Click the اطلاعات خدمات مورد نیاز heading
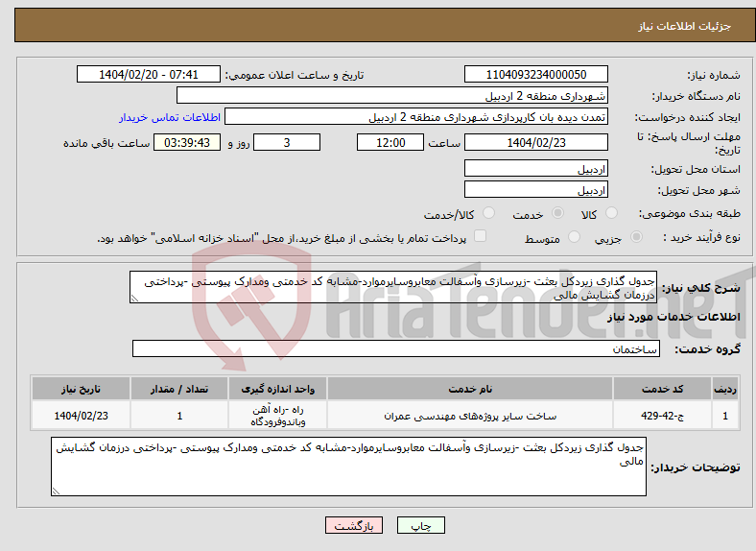 [x=673, y=317]
